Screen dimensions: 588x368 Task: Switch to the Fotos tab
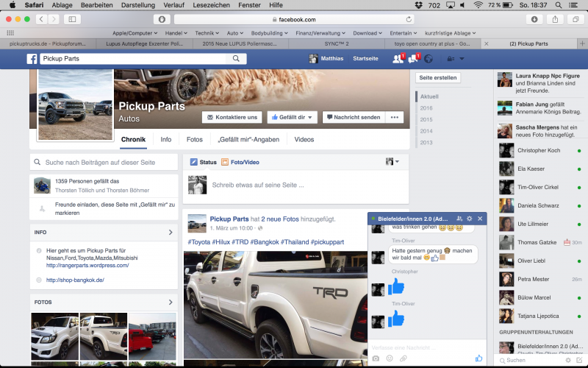tap(194, 139)
